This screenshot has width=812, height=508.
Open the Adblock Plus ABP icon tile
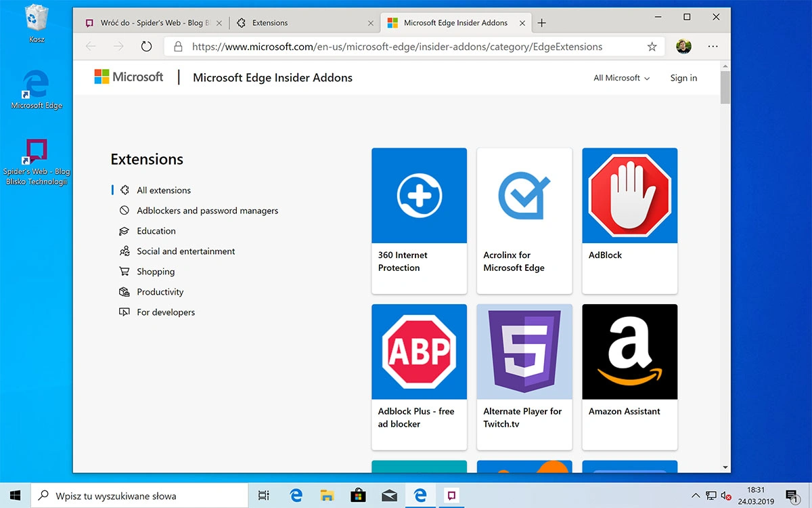(x=419, y=352)
